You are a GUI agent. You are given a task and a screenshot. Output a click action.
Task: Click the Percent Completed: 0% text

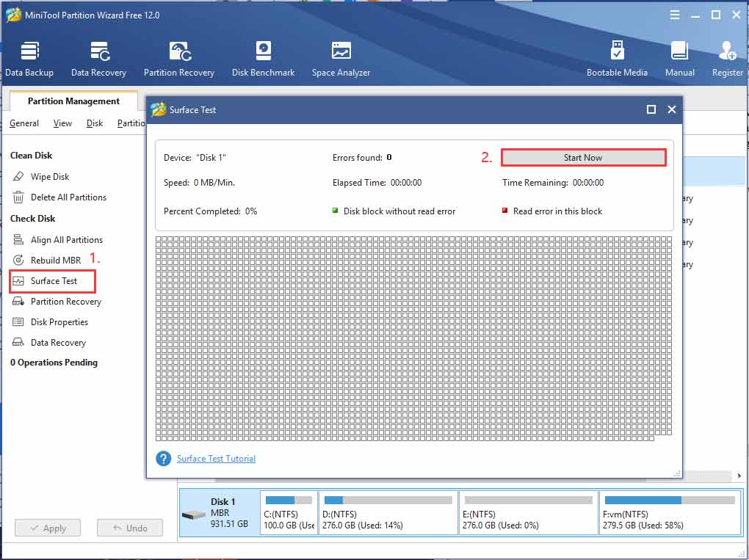point(210,211)
